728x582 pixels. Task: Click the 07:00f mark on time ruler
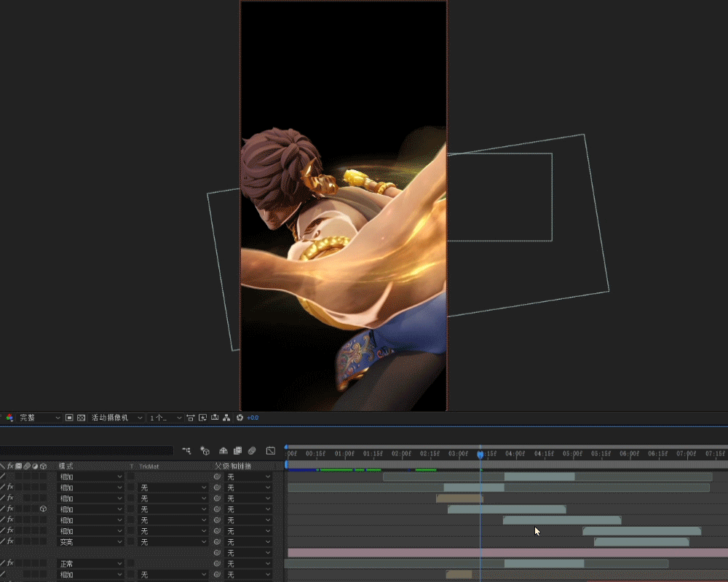click(x=687, y=453)
